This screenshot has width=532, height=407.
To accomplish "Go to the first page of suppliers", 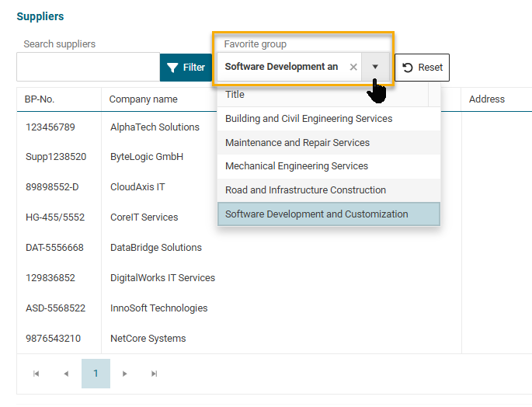I will 37,374.
